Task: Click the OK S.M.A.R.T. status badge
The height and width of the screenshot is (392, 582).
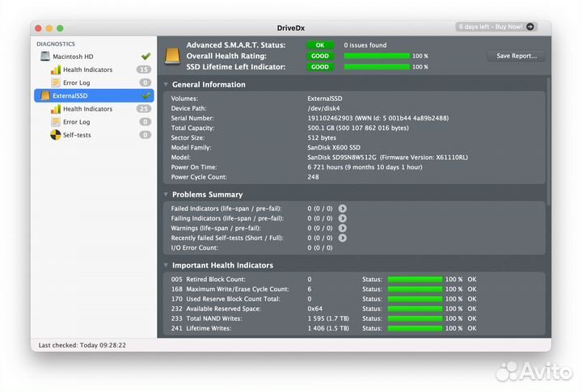Action: pyautogui.click(x=320, y=45)
